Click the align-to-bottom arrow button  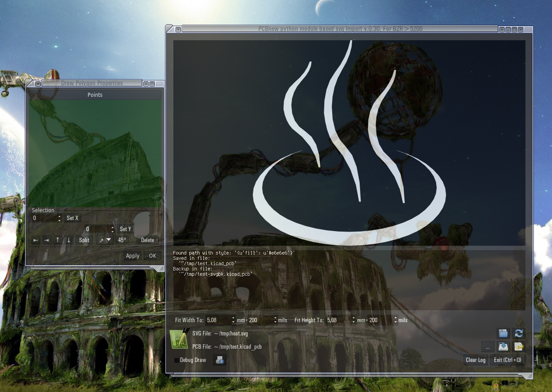pos(69,240)
